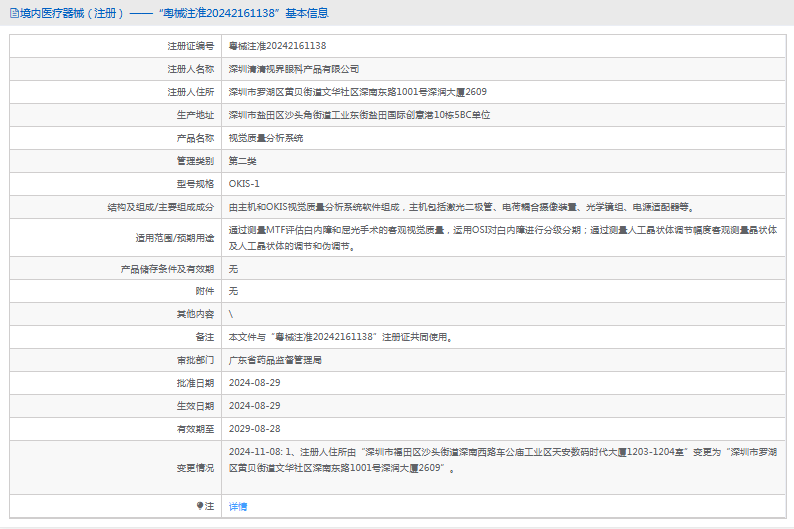Select 无 value in storage conditions row
This screenshot has width=794, height=529.
(x=233, y=269)
